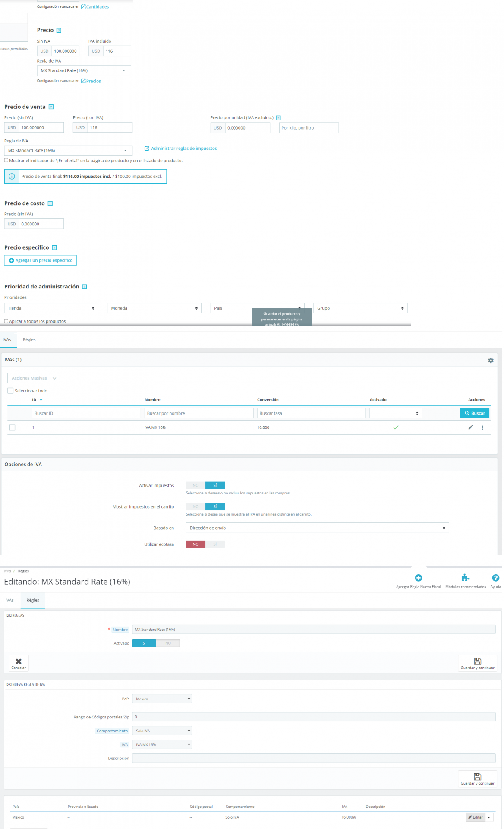The height and width of the screenshot is (829, 504).
Task: Click the Precio por unidad amount field
Action: point(247,128)
